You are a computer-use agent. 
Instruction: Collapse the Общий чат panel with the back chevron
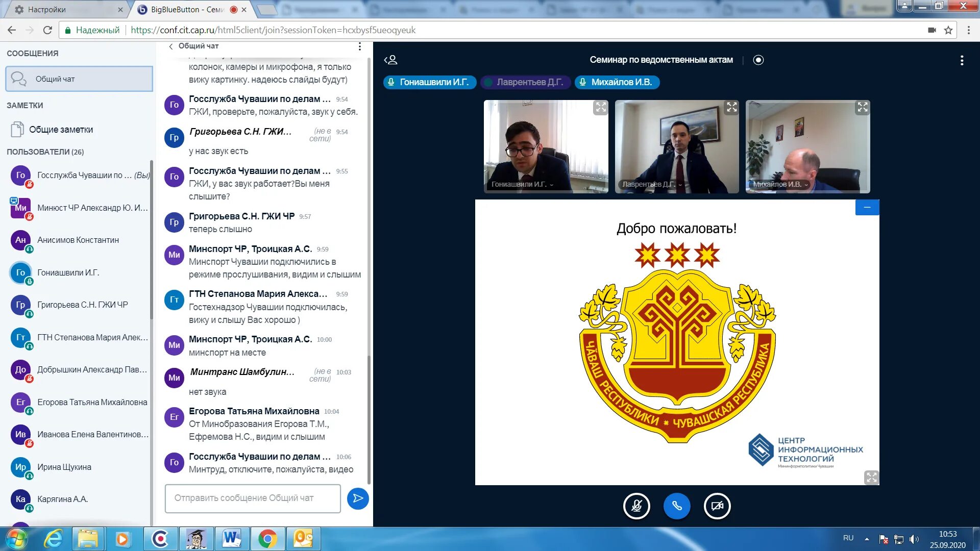click(171, 46)
